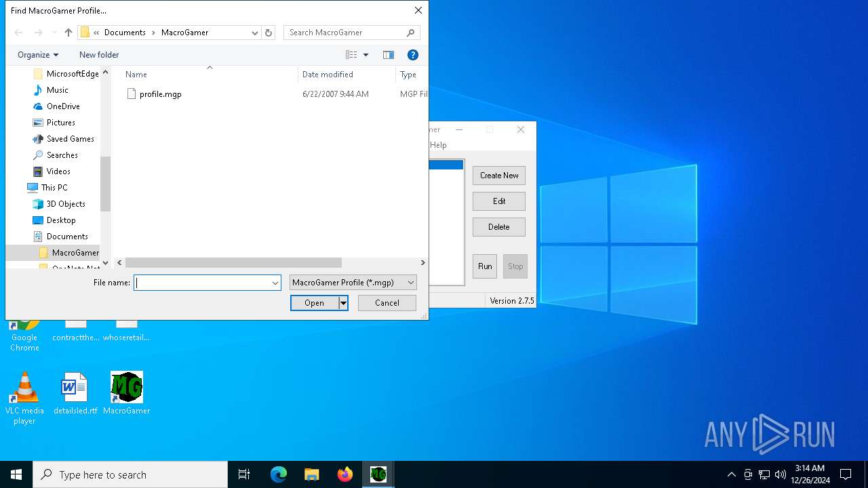Open File Explorer from taskbar
The width and height of the screenshot is (868, 488).
[312, 474]
